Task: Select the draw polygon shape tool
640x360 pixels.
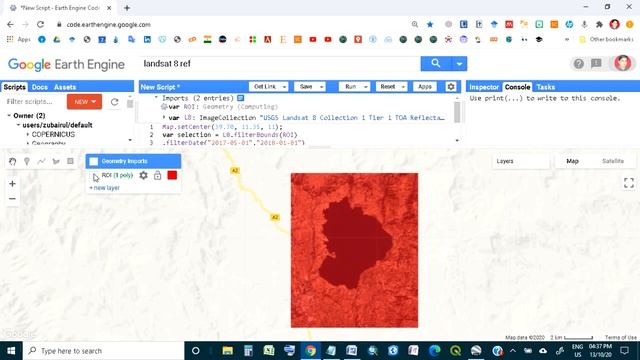Action: click(56, 162)
